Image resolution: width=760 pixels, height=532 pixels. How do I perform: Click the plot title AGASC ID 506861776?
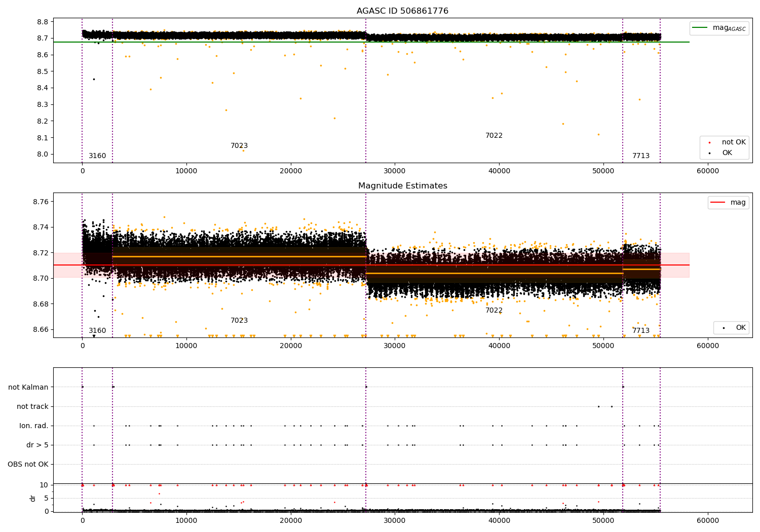[x=402, y=11]
